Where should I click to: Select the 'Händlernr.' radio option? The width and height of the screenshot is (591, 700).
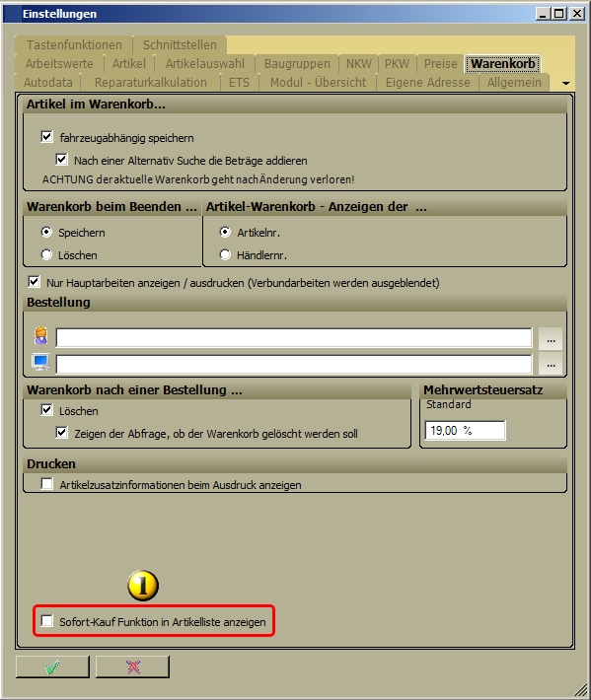[225, 255]
